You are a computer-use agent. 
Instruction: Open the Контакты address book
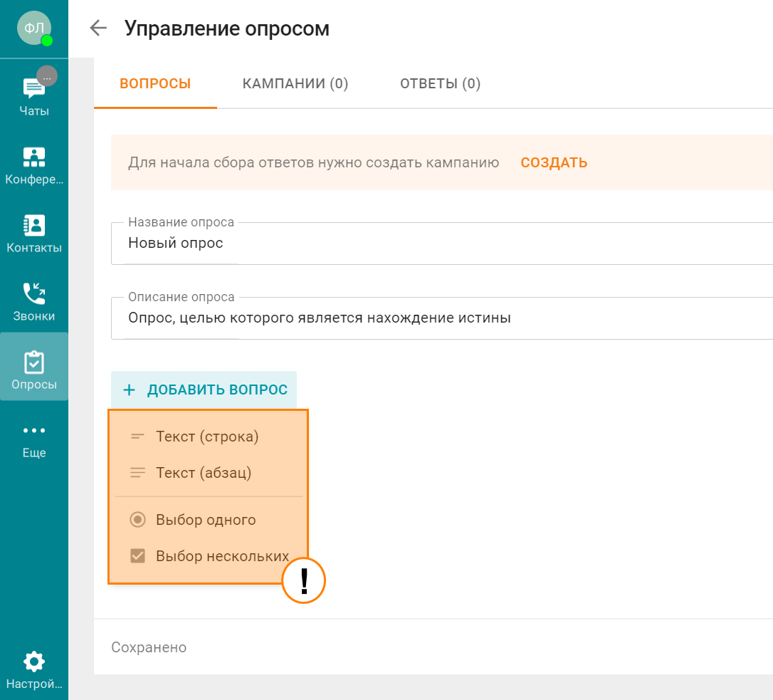(x=34, y=234)
